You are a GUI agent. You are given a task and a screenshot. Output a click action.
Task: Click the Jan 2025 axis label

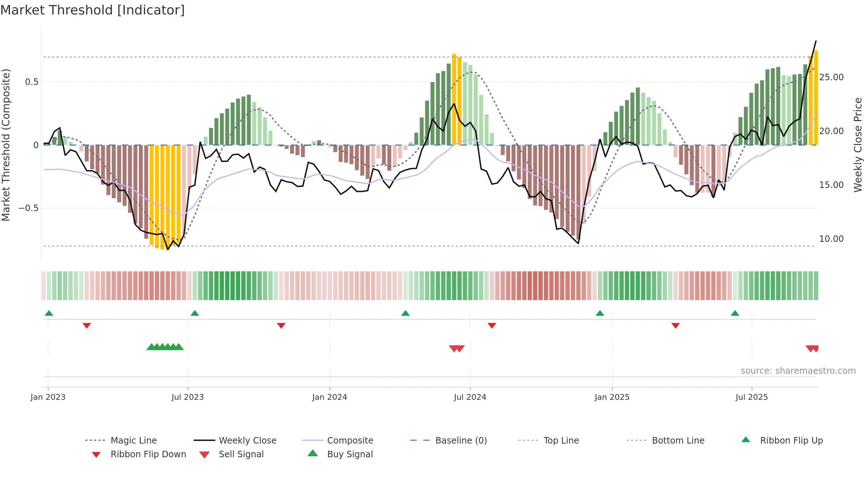click(612, 397)
